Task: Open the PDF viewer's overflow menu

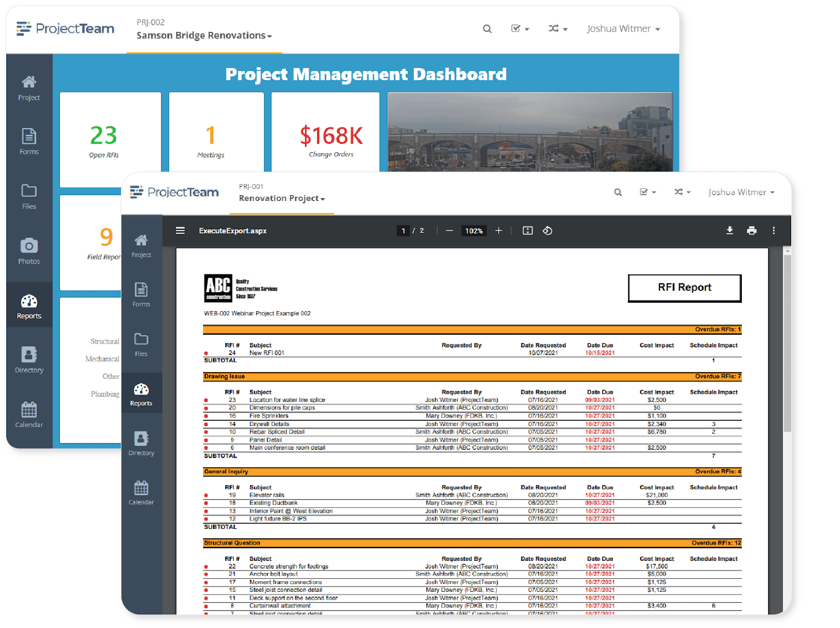Action: [774, 230]
